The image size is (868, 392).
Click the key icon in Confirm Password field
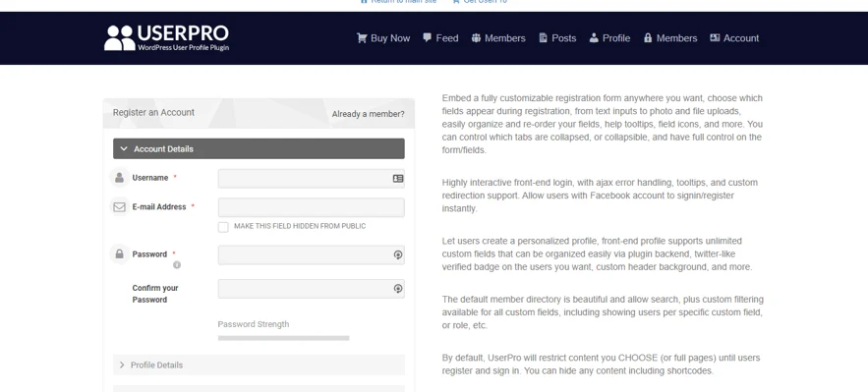[397, 289]
